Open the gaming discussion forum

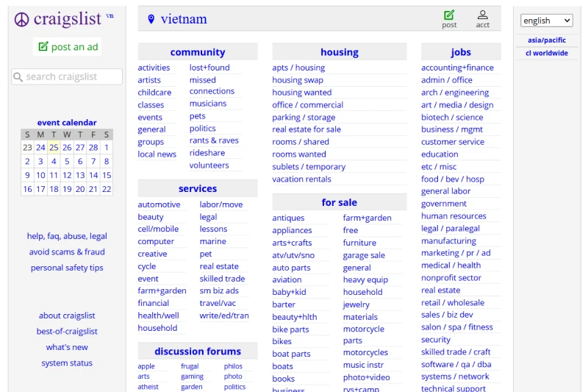point(192,377)
